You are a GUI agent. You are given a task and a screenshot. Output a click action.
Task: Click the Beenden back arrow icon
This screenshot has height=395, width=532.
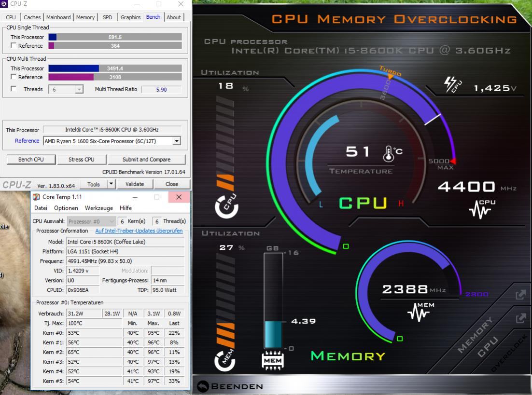click(203, 386)
